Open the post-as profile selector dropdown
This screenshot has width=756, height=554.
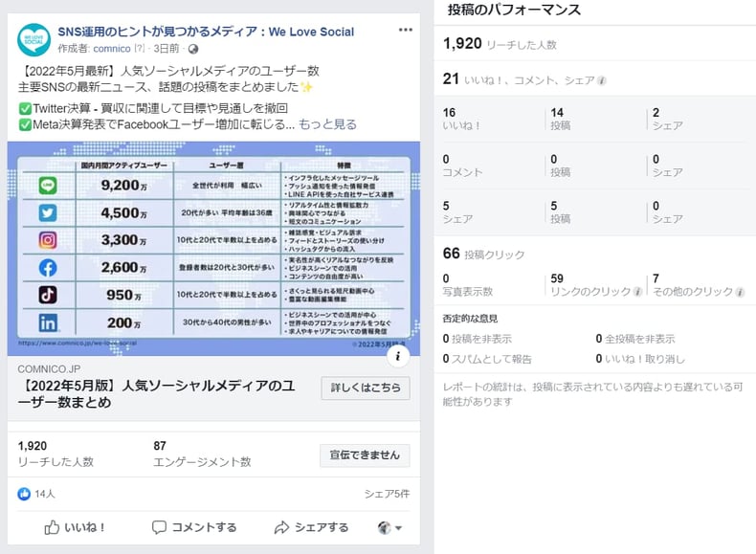(389, 528)
